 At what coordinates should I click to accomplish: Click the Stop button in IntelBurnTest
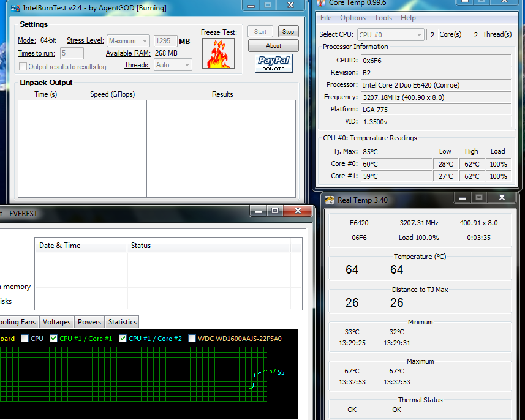click(289, 32)
